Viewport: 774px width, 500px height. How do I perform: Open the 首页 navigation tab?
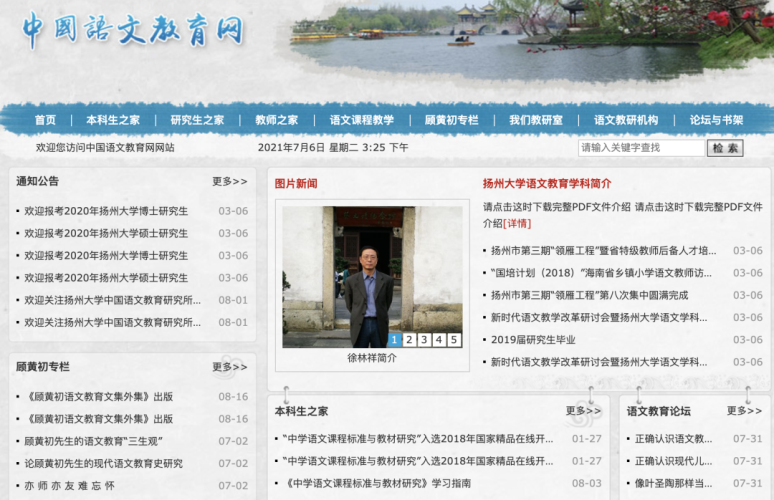click(45, 120)
